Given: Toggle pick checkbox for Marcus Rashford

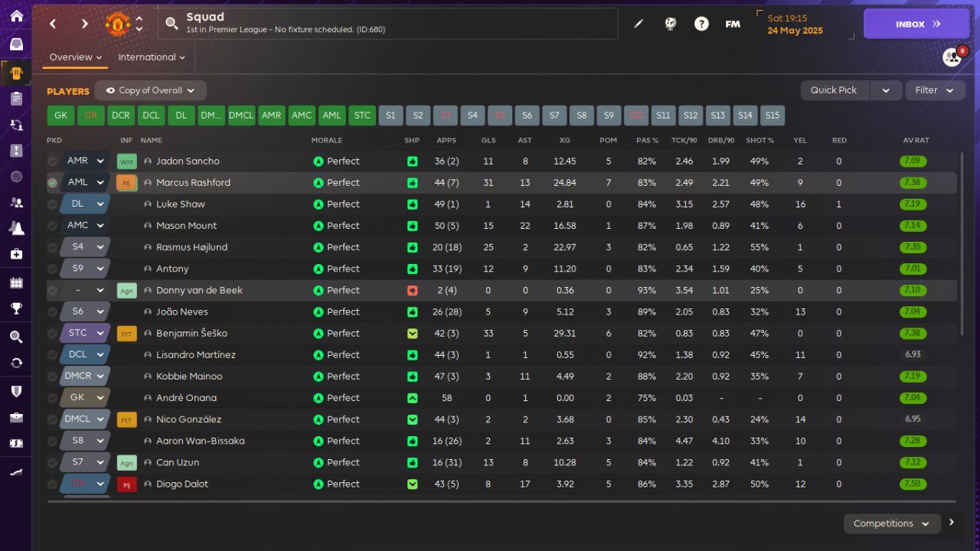Looking at the screenshot, I should coord(52,183).
